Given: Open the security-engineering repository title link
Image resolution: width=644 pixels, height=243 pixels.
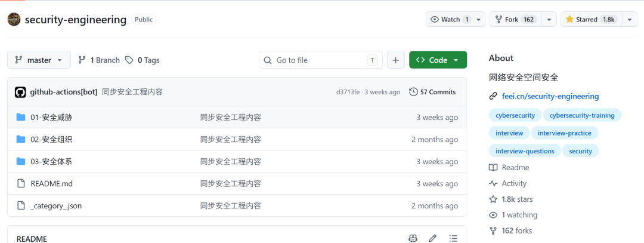Looking at the screenshot, I should pyautogui.click(x=76, y=19).
